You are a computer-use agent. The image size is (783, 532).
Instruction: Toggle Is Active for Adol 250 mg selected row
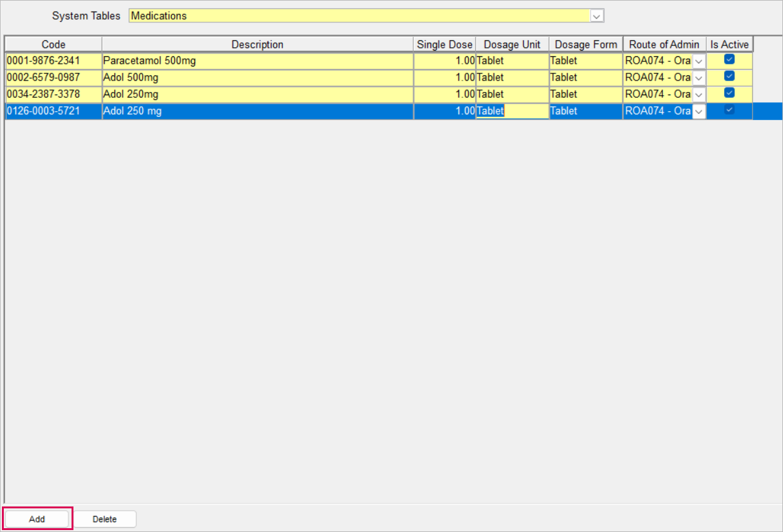point(729,110)
